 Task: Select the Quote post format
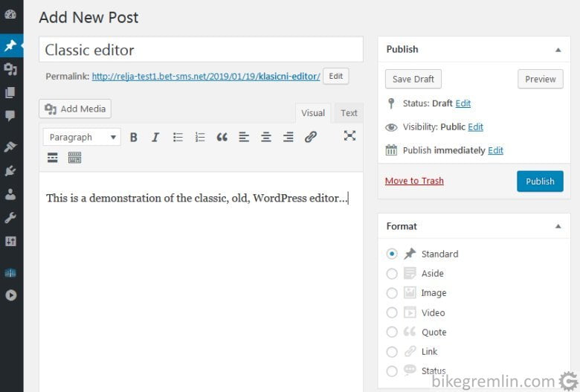click(x=392, y=332)
